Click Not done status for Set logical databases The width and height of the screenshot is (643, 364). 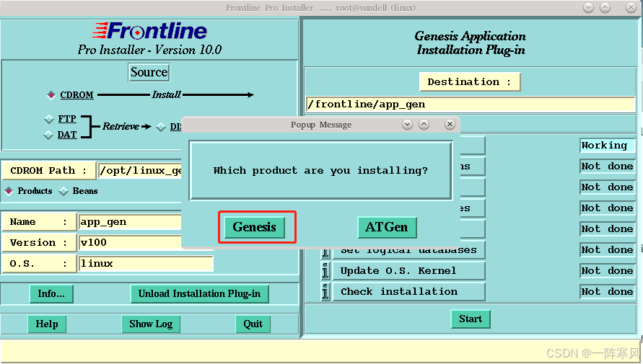click(607, 250)
